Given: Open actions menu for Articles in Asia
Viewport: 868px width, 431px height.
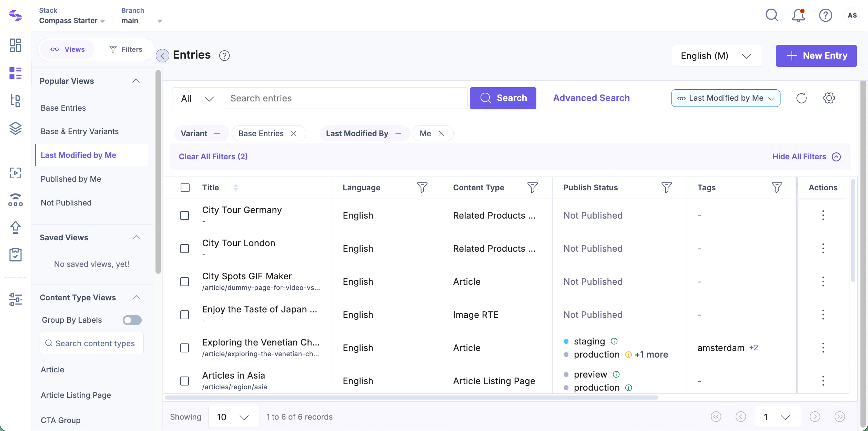Looking at the screenshot, I should (823, 381).
